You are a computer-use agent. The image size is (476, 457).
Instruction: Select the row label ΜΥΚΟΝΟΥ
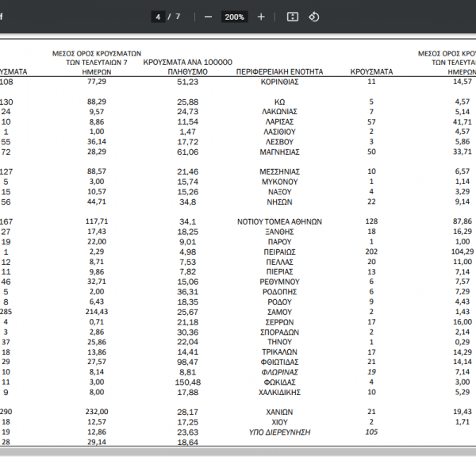279,182
